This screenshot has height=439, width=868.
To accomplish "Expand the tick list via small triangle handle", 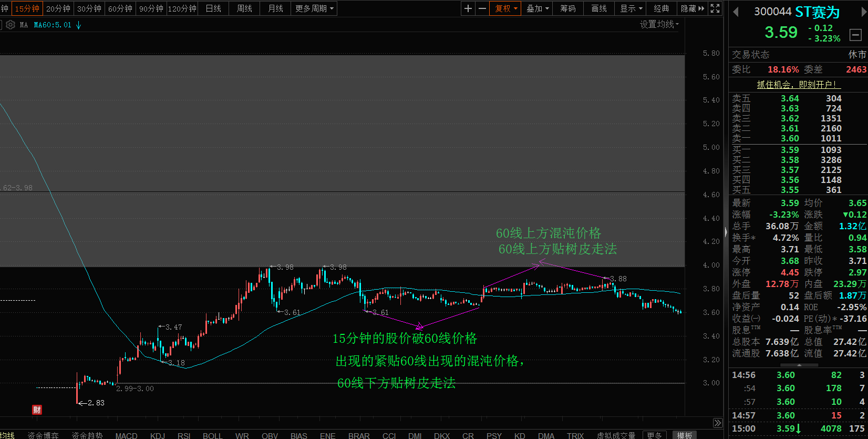I will click(x=799, y=365).
